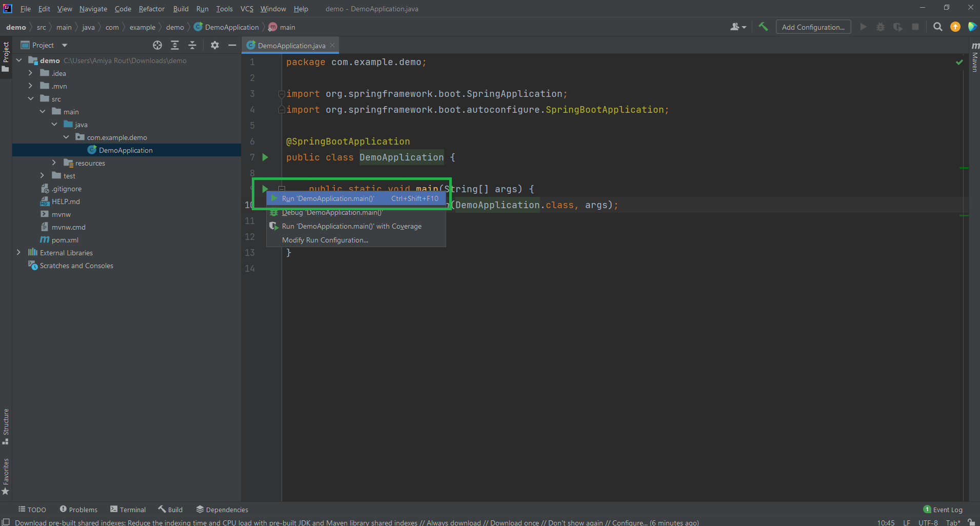Screen dimensions: 980x526
Task: Open the VCS menu
Action: click(x=247, y=9)
